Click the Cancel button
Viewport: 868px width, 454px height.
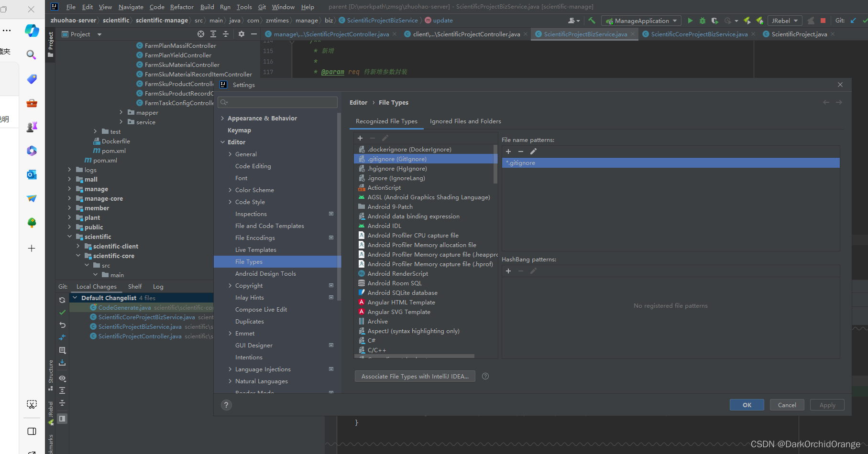coord(787,405)
